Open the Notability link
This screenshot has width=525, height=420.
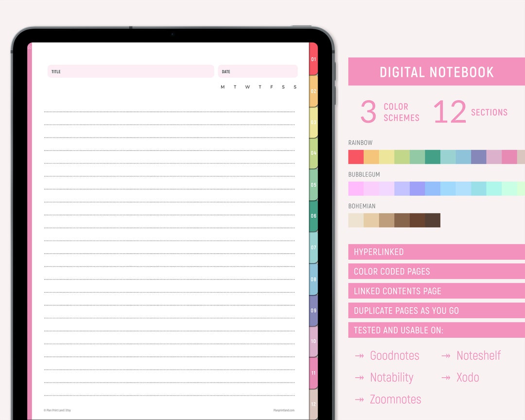(392, 378)
